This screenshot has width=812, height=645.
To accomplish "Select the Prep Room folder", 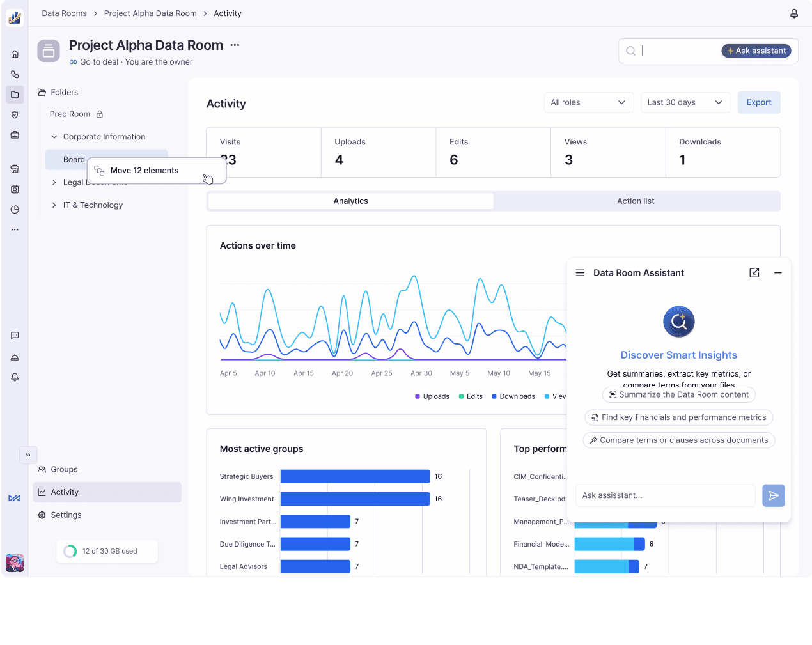I will click(x=70, y=114).
